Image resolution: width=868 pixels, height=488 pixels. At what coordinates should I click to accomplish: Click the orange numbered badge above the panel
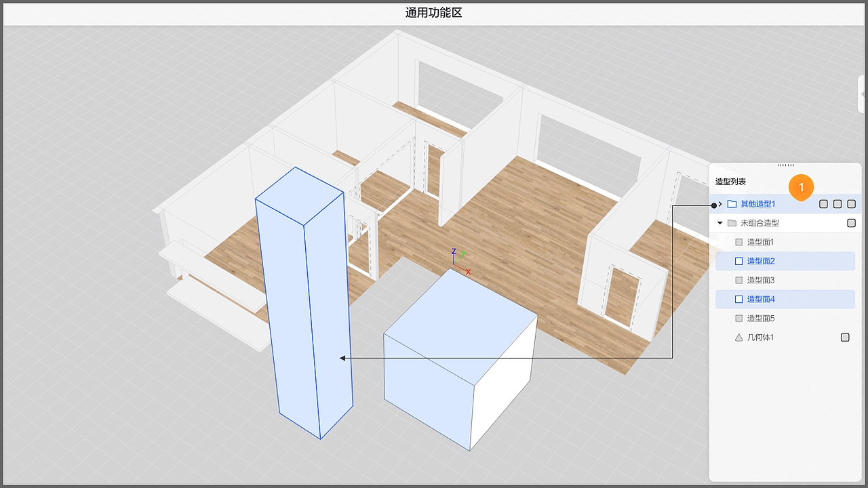801,187
